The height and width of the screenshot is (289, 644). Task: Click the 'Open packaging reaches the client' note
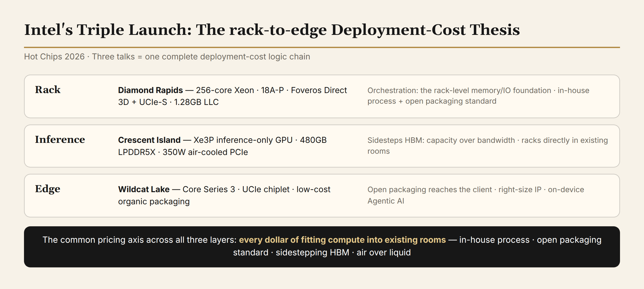click(430, 189)
